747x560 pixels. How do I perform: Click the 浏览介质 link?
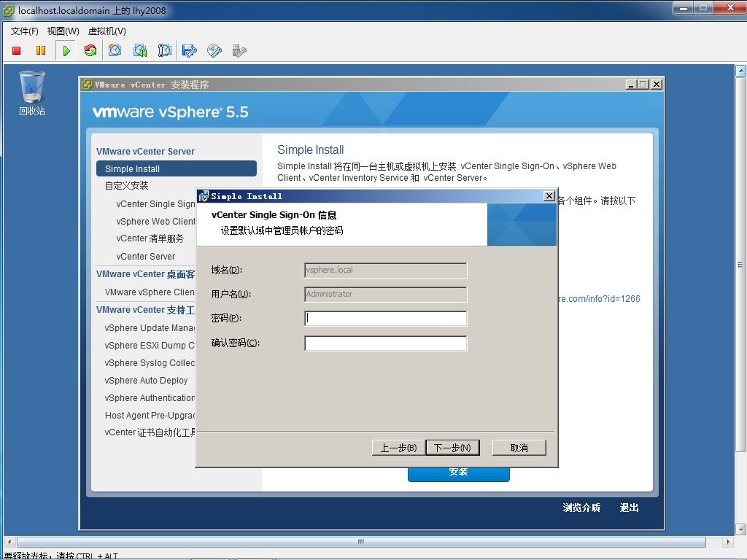[x=581, y=507]
